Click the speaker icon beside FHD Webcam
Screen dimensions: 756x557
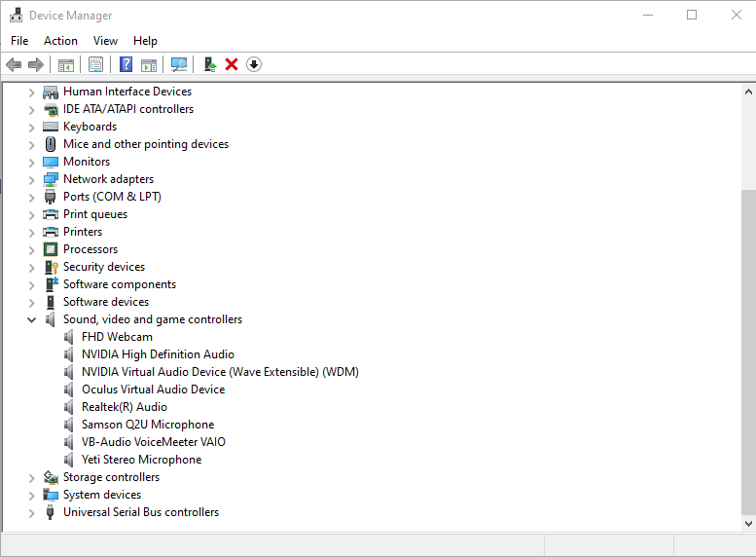tap(68, 337)
